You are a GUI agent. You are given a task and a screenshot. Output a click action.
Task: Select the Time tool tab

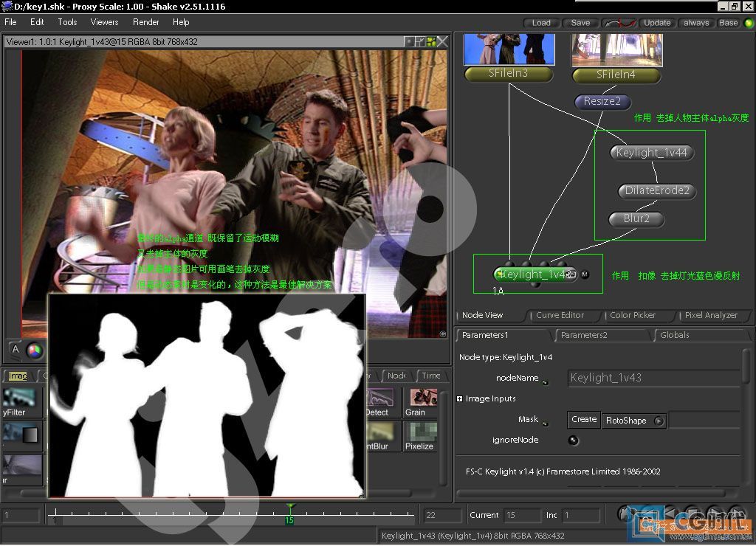[431, 376]
